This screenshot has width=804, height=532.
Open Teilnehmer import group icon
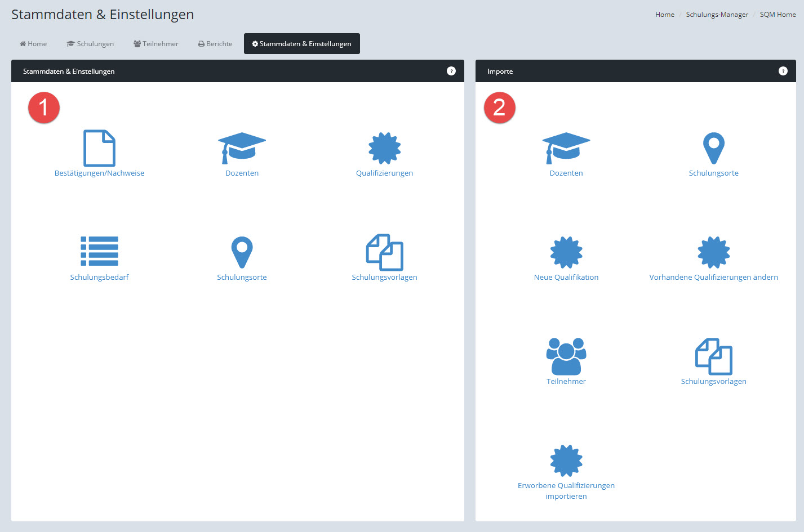(566, 356)
